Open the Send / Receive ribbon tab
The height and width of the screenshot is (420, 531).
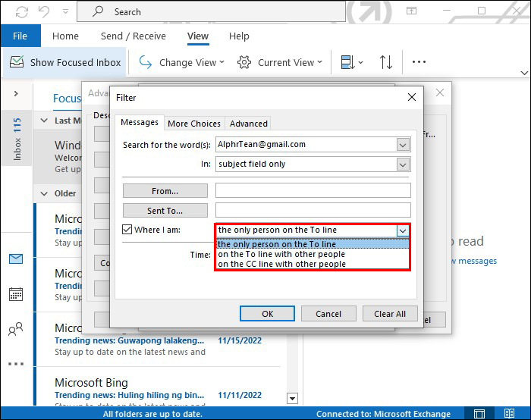[134, 36]
